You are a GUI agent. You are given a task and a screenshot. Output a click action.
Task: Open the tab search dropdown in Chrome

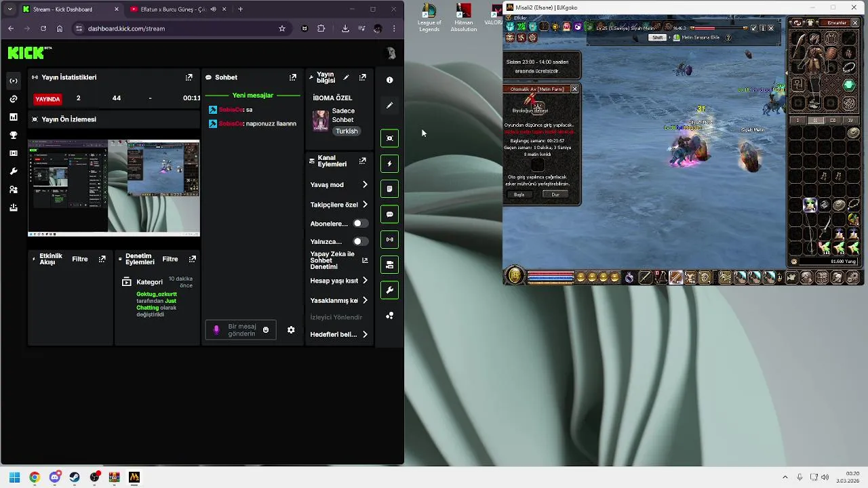(x=9, y=9)
